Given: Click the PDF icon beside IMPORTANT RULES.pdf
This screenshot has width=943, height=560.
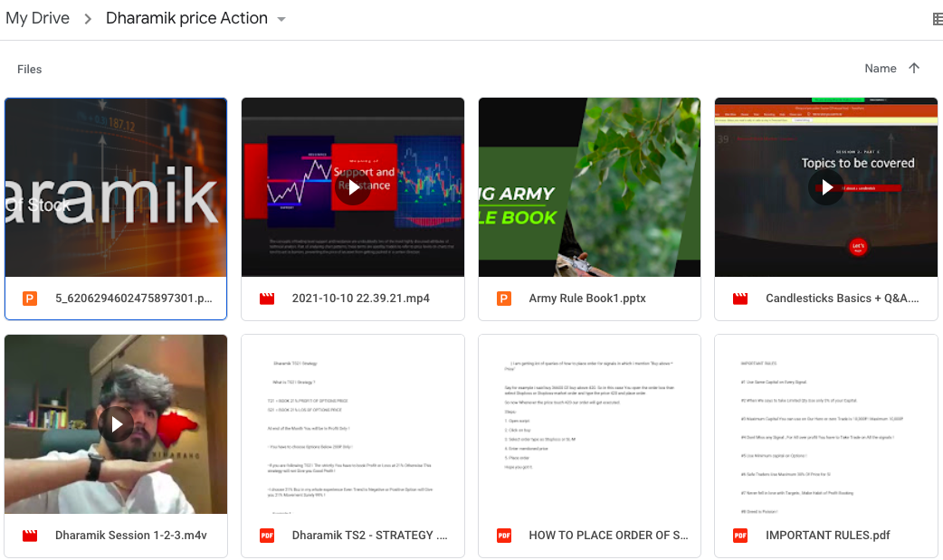Looking at the screenshot, I should point(740,536).
